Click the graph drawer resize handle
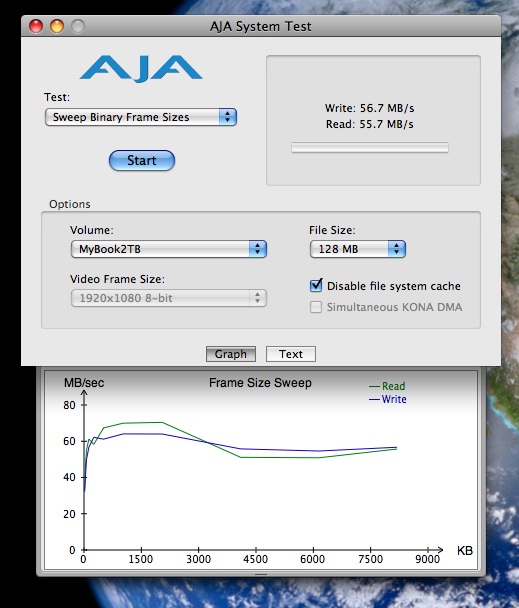 point(261,574)
